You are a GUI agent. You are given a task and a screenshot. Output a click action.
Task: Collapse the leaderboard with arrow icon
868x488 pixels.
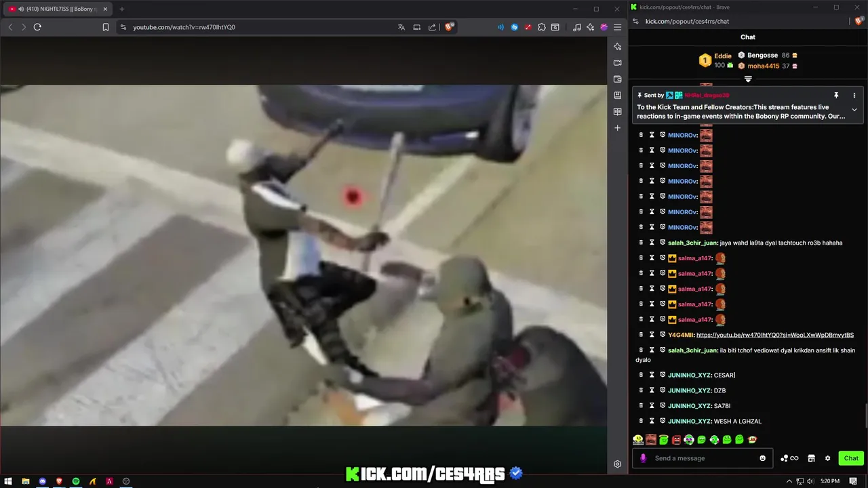pos(748,79)
